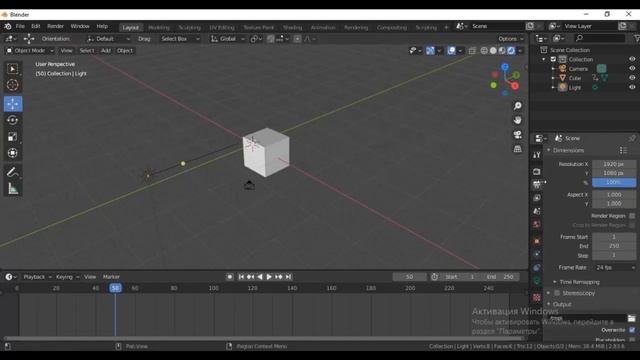Open the File menu
The width and height of the screenshot is (640, 360).
pos(20,26)
